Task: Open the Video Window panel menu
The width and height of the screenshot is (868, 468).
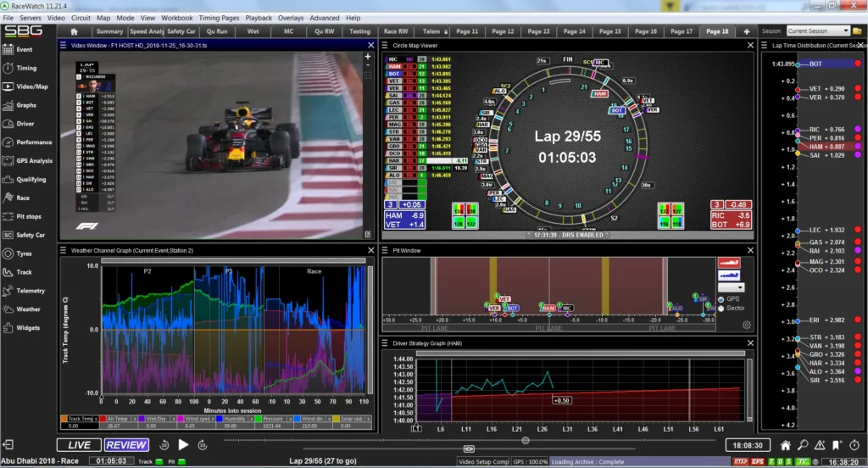Action: (x=63, y=46)
